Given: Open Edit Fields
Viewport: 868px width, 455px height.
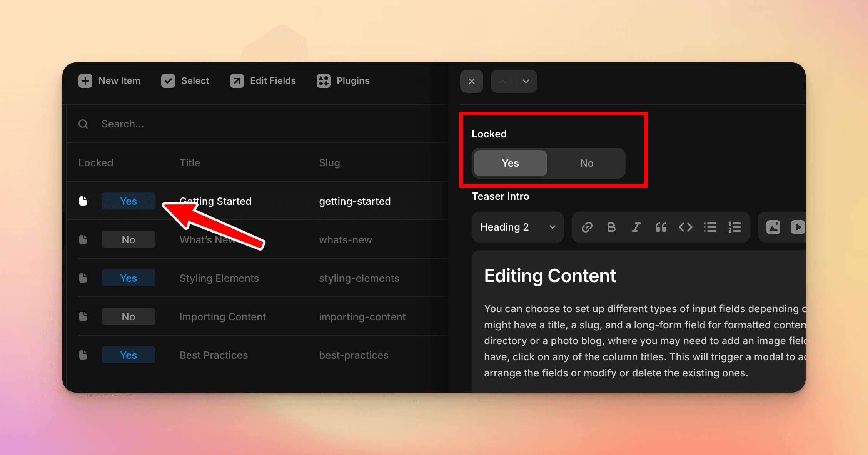Looking at the screenshot, I should (x=263, y=81).
